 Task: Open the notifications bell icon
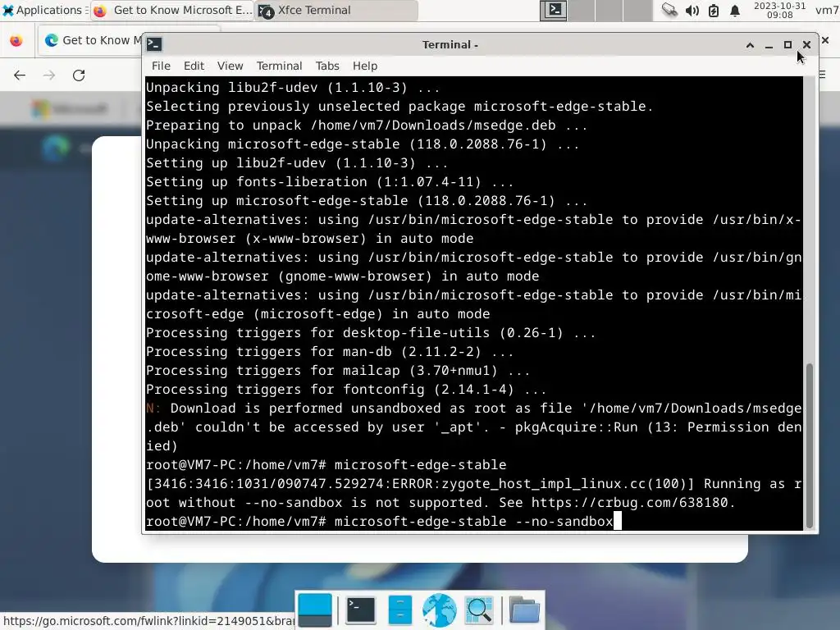click(735, 10)
